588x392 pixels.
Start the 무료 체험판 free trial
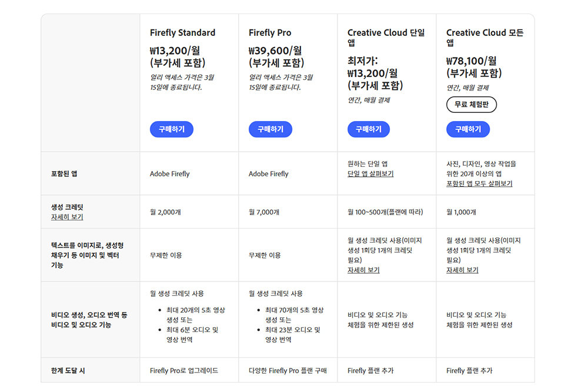point(472,105)
